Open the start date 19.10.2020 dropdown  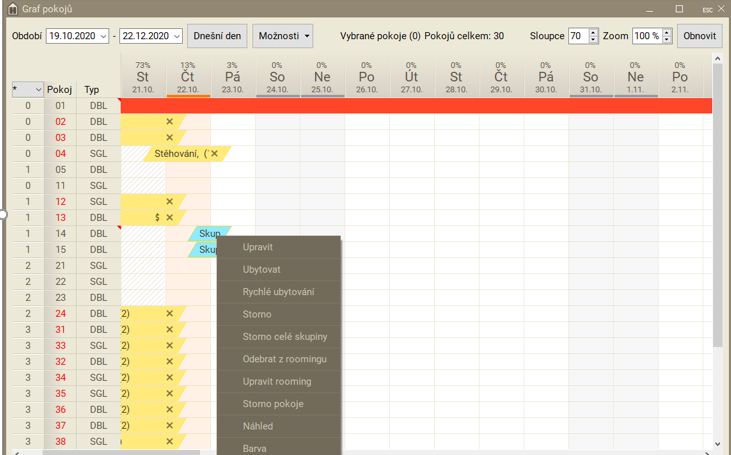click(103, 37)
